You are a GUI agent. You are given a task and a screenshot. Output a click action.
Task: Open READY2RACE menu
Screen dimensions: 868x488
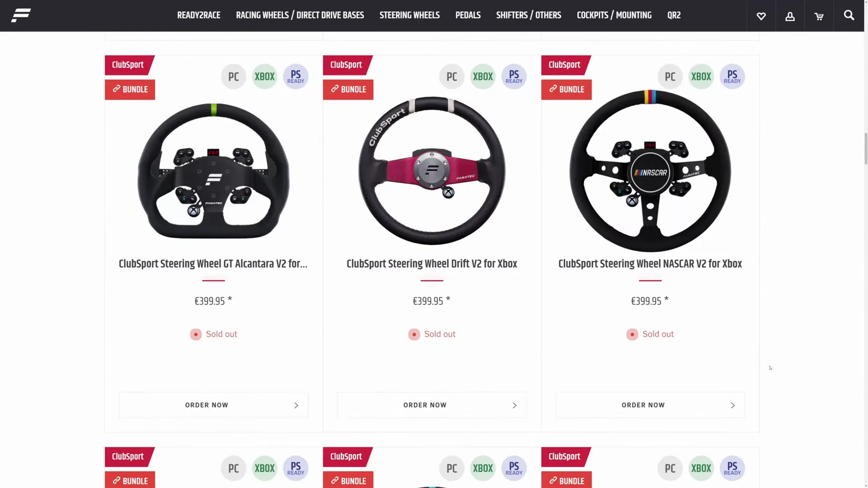[198, 15]
